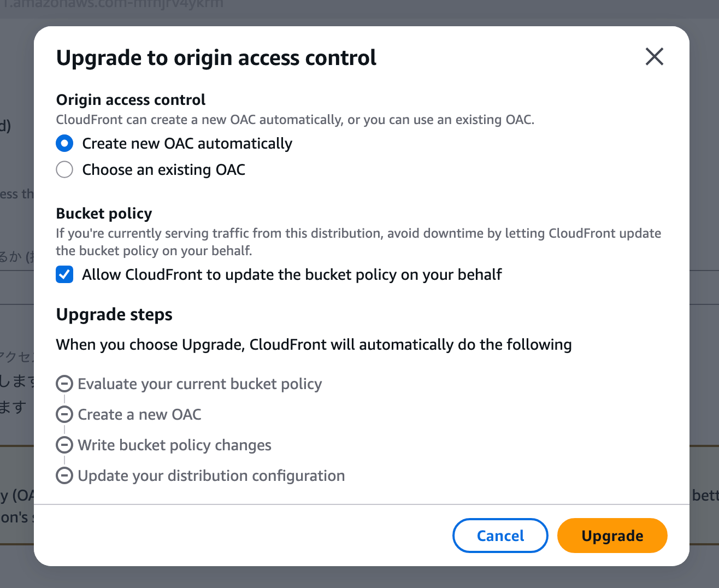Uncheck Allow CloudFront to update bucket policy

64,274
